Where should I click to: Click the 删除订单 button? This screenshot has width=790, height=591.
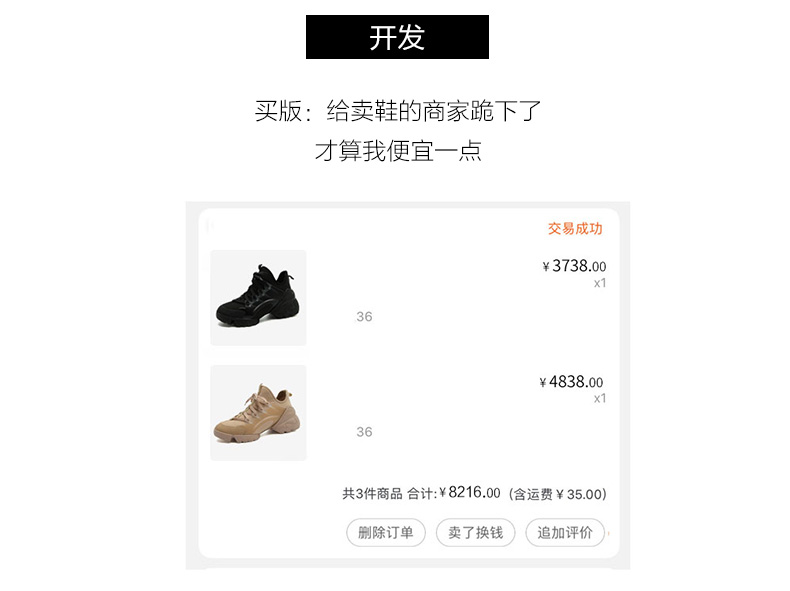[386, 533]
